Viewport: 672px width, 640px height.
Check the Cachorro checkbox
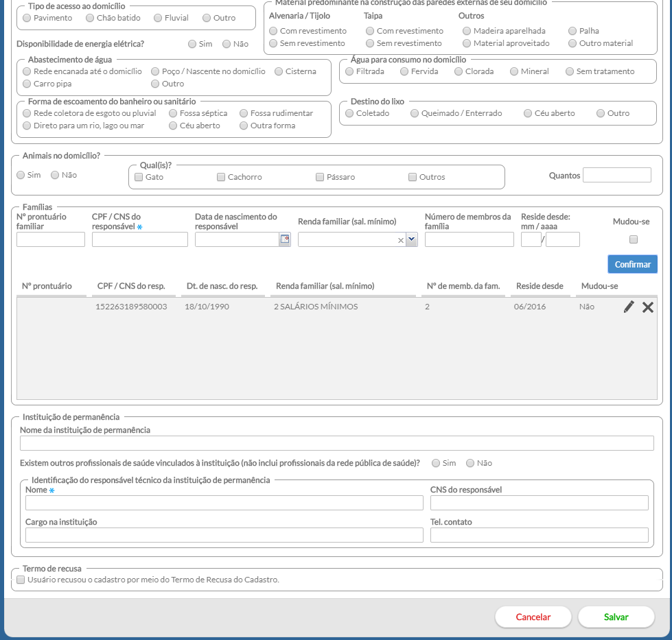tap(221, 178)
